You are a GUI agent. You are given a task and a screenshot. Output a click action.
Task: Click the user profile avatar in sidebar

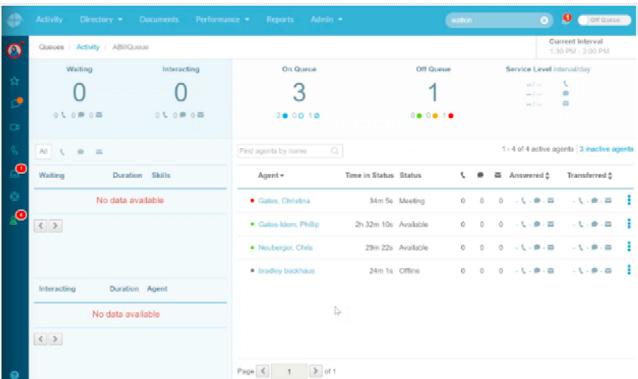point(15,50)
